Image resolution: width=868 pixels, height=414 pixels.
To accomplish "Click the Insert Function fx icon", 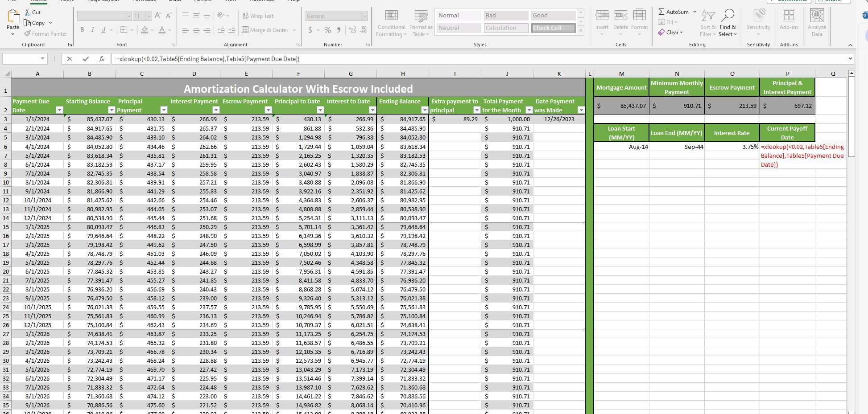I will (102, 59).
